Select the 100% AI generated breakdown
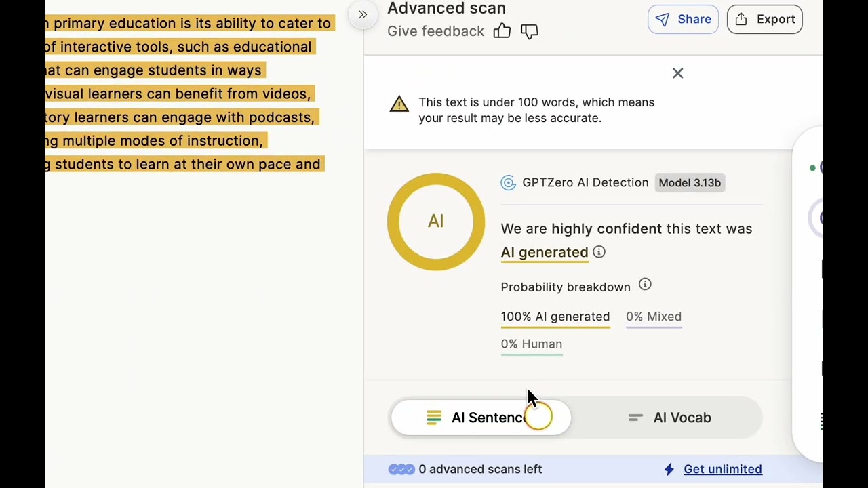 555,317
